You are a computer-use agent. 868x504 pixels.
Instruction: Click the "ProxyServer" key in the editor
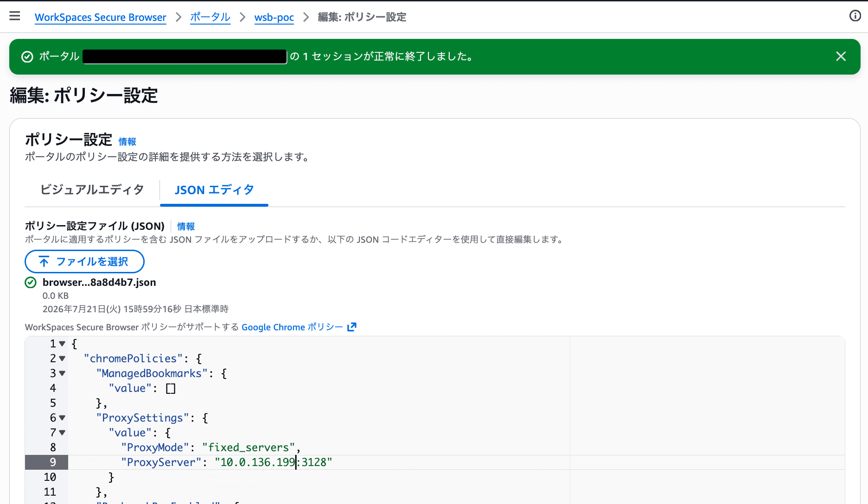click(x=161, y=462)
